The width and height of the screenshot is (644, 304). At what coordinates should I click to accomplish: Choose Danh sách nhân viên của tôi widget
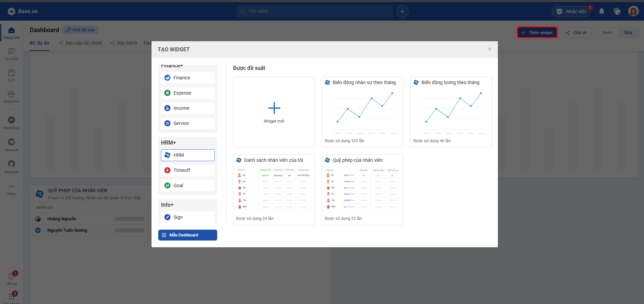[x=274, y=190]
